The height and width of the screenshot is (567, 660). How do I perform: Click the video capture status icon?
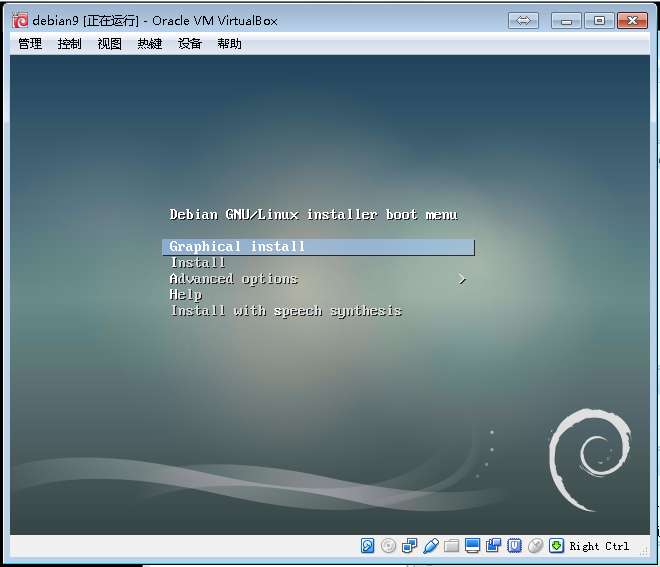coord(493,546)
